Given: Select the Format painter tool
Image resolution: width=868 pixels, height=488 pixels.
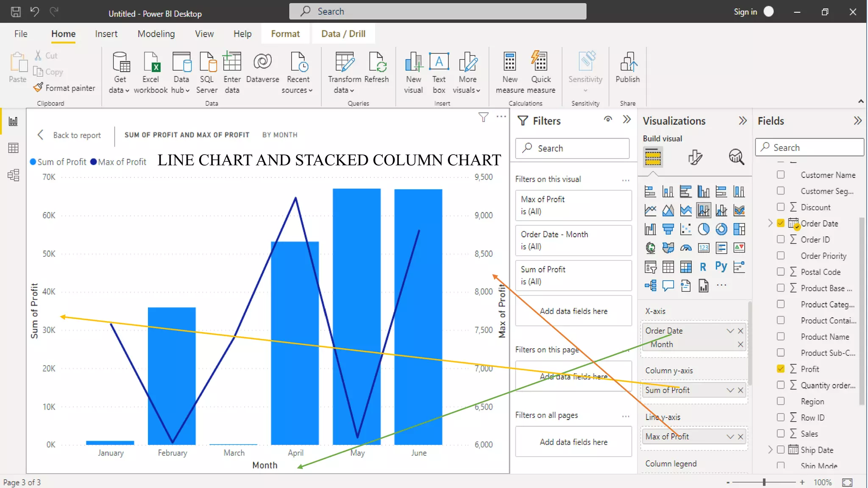Looking at the screenshot, I should point(64,88).
